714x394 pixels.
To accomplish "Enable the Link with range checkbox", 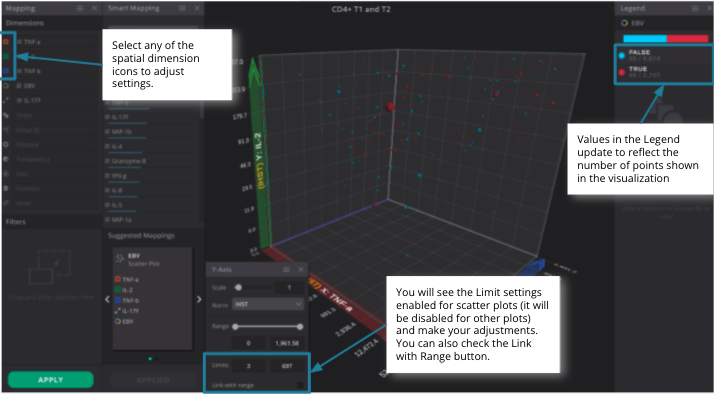I will click(x=300, y=385).
